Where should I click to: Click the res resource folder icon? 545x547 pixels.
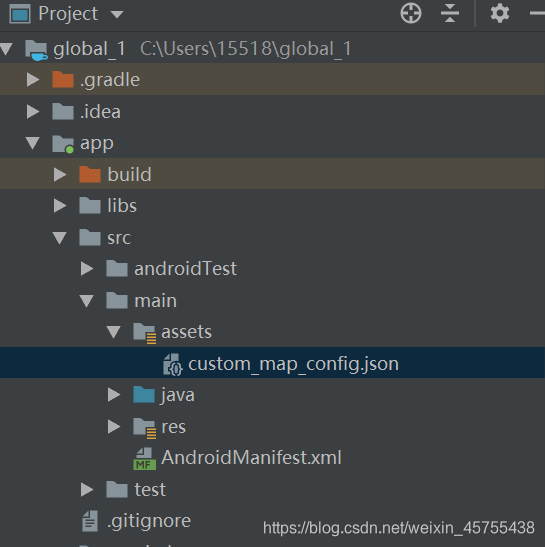(x=144, y=428)
